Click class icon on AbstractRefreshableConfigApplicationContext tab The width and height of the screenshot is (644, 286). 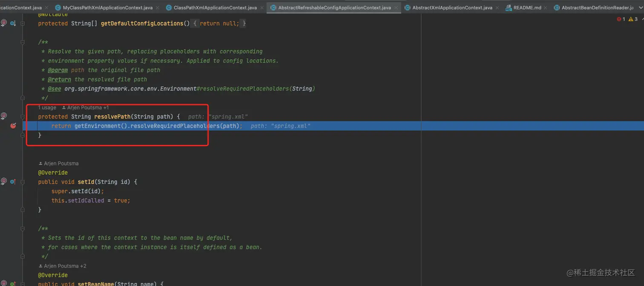point(273,8)
